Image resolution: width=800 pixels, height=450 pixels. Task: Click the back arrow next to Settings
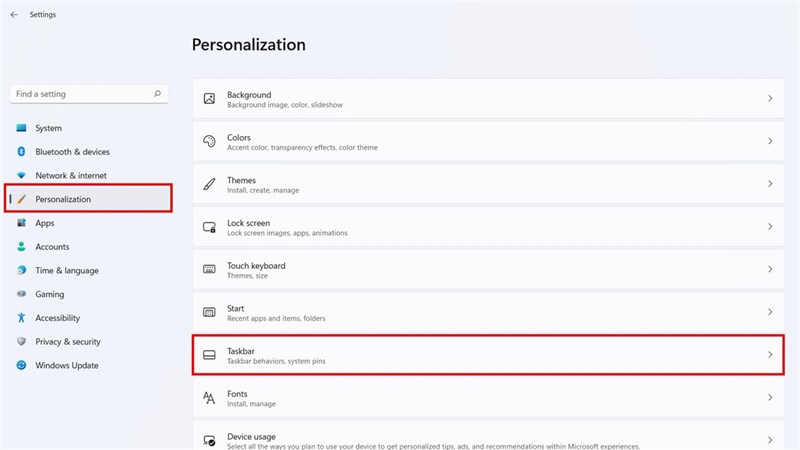coord(14,15)
